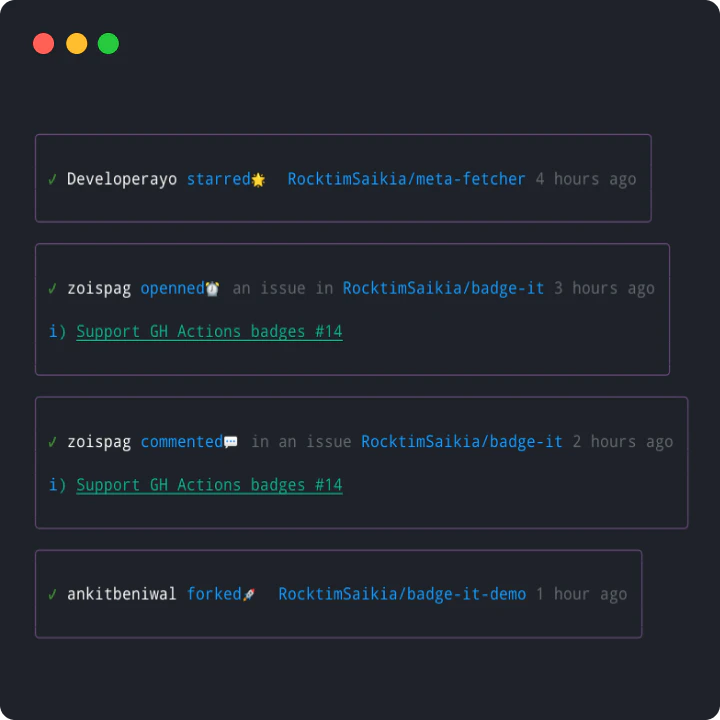Click checkmark in zoispag 'commented' row
This screenshot has height=720, width=720.
(52, 442)
